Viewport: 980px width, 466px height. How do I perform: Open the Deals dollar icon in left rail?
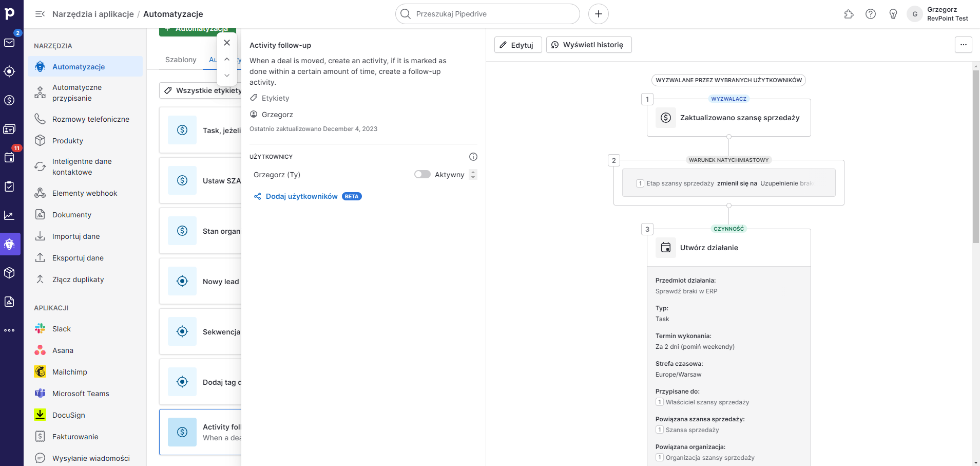(10, 100)
